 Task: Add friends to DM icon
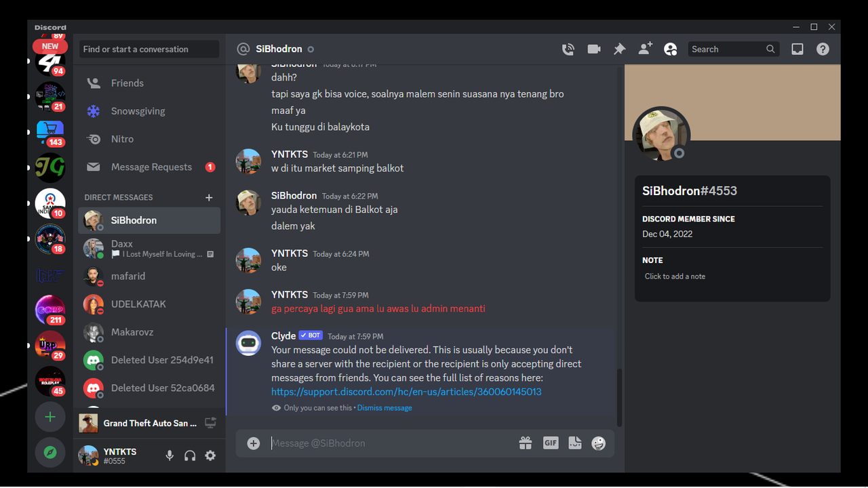tap(645, 49)
